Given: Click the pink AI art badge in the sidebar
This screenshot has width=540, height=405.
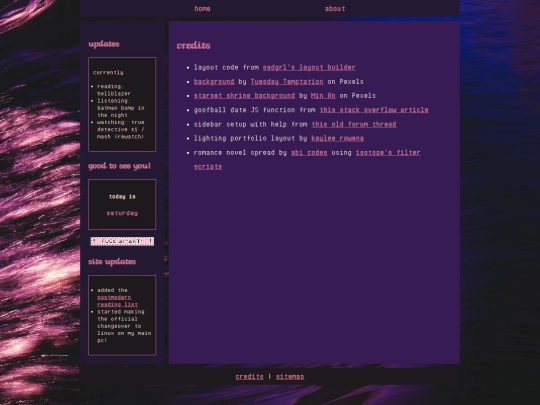Looking at the screenshot, I should click(122, 241).
